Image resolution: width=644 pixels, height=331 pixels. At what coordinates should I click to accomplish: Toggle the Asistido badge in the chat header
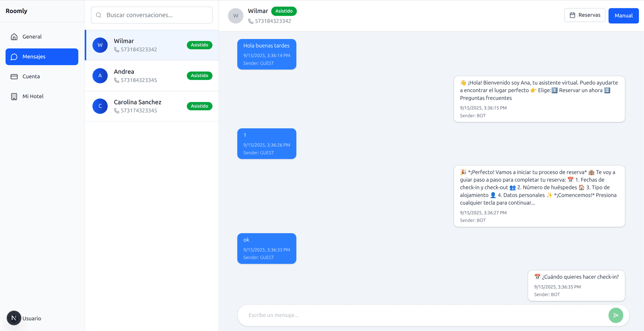(284, 11)
